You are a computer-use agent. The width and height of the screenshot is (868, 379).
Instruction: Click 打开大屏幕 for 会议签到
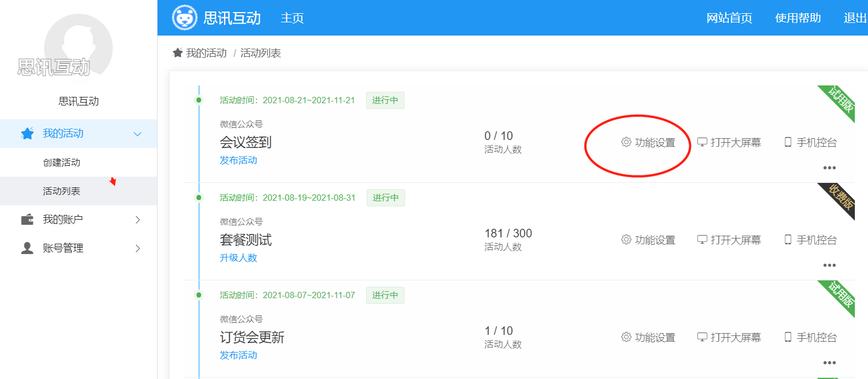[x=729, y=142]
